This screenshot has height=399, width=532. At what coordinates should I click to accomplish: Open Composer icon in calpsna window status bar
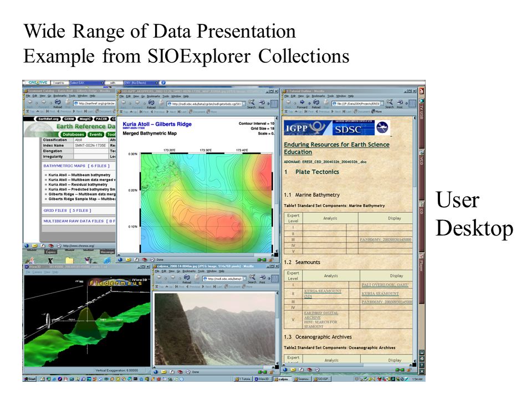coord(172,372)
